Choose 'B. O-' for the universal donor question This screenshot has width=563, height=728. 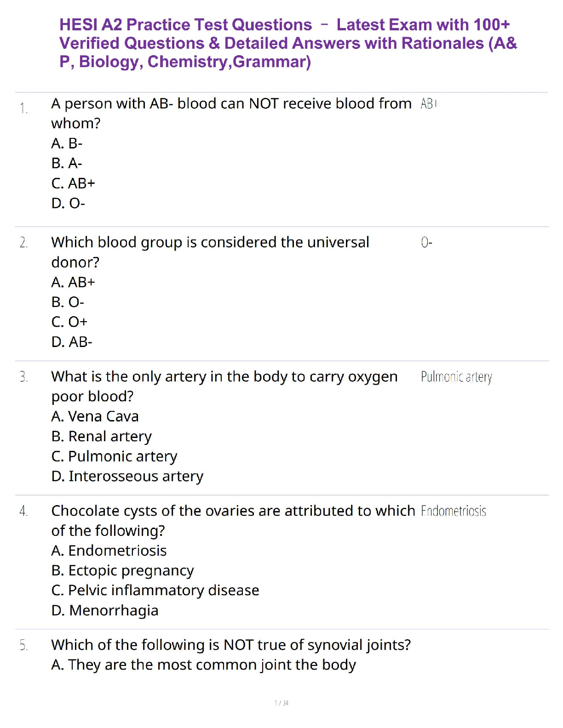(x=68, y=302)
